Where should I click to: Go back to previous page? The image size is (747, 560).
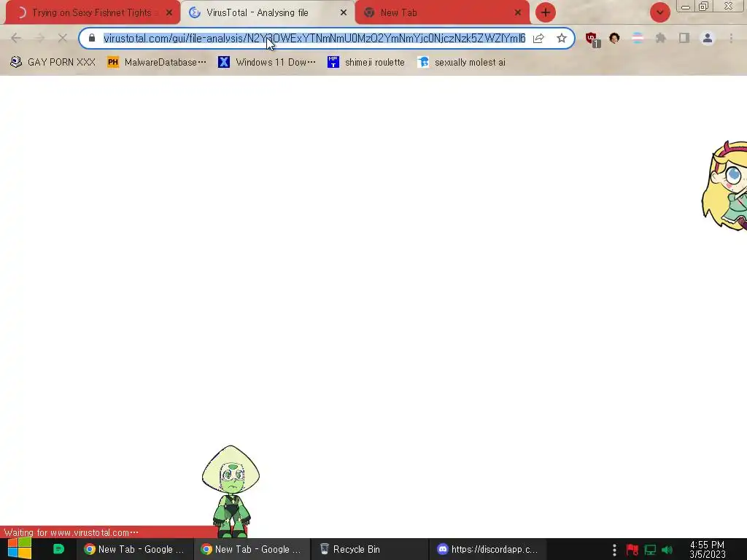16,38
